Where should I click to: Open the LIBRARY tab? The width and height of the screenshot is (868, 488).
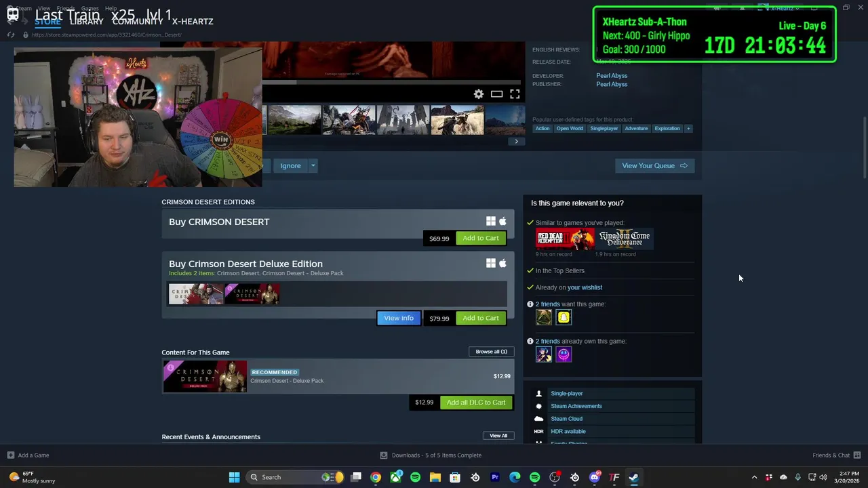click(x=87, y=22)
